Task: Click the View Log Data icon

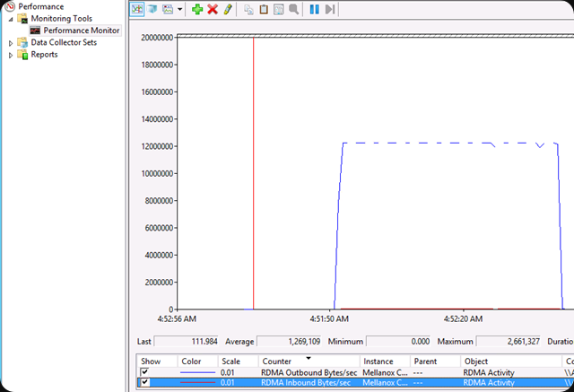Action: click(x=152, y=9)
